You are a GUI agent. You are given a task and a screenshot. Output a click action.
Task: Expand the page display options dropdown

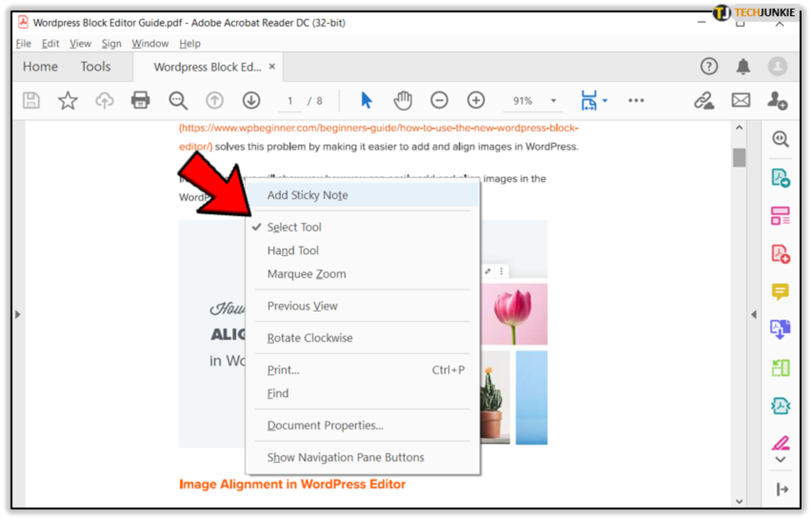pos(605,100)
